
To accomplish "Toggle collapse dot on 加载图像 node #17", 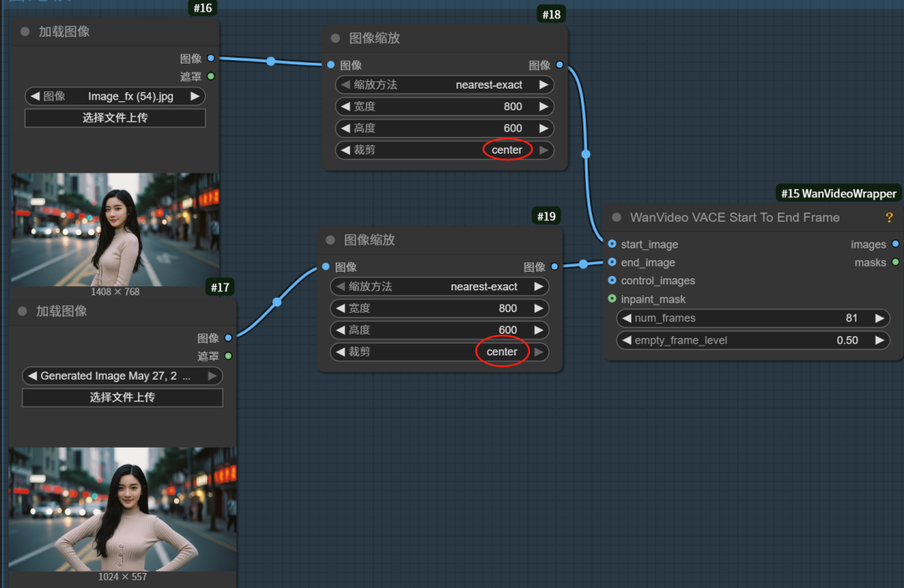I will 23,311.
